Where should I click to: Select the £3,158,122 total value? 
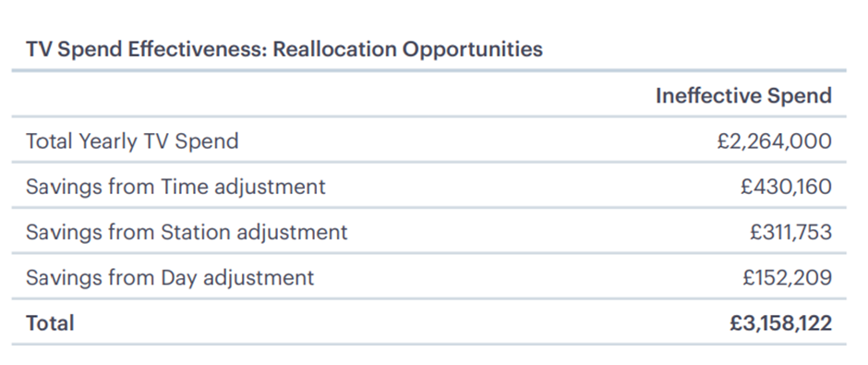[x=780, y=322]
